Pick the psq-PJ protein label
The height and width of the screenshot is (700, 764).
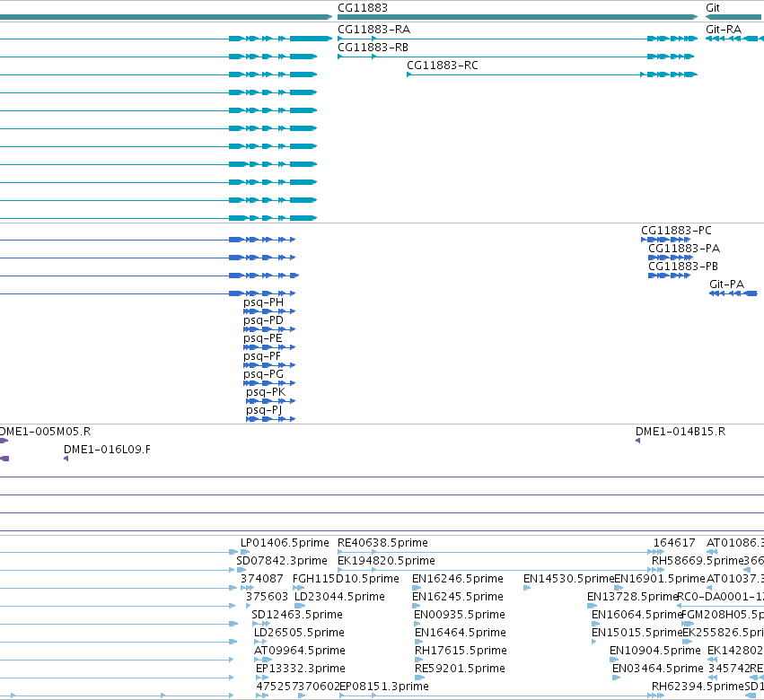[x=264, y=411]
